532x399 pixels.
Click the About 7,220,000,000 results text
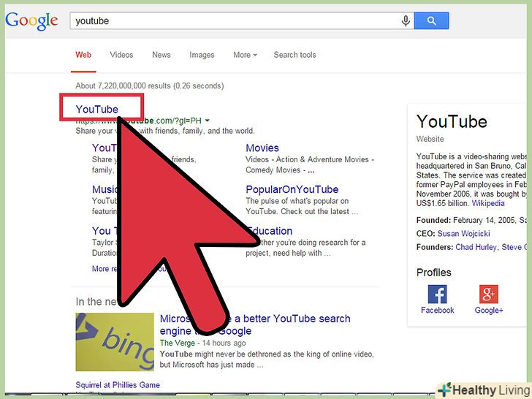(x=150, y=85)
